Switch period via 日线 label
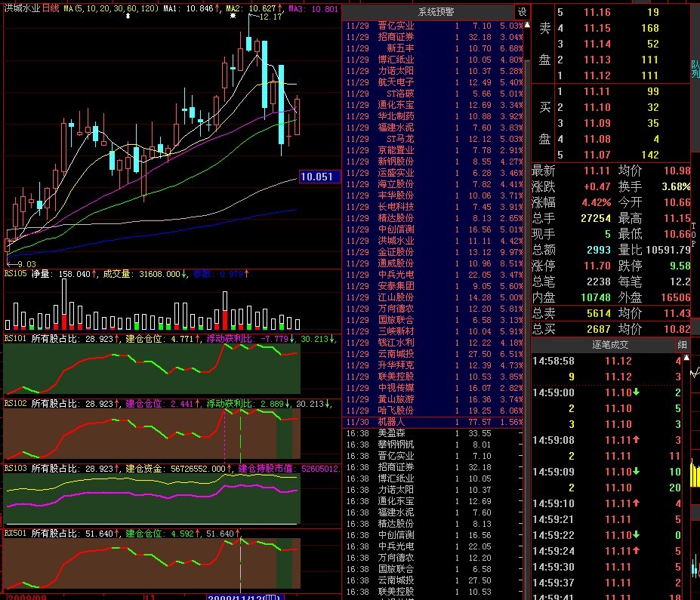Screen dimensions: 700x600 pyautogui.click(x=51, y=8)
